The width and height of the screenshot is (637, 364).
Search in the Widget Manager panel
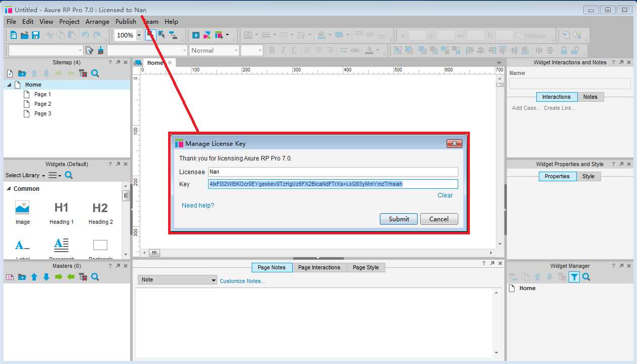(x=586, y=277)
